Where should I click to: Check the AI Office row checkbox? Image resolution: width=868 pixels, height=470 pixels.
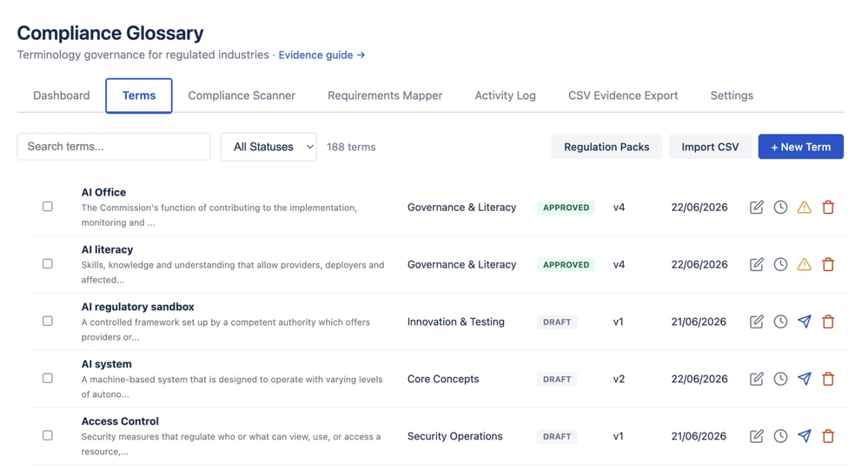point(48,207)
